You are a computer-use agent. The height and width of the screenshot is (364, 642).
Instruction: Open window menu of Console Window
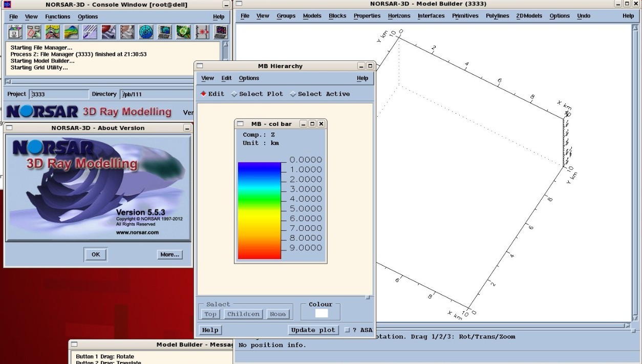coord(7,5)
